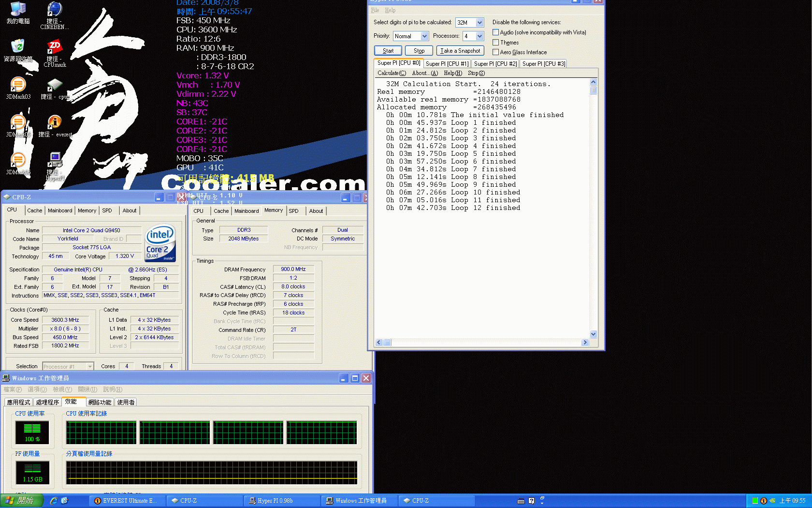This screenshot has height=508, width=812.
Task: Switch to Super PI [CPU #1] tab
Action: [x=447, y=64]
